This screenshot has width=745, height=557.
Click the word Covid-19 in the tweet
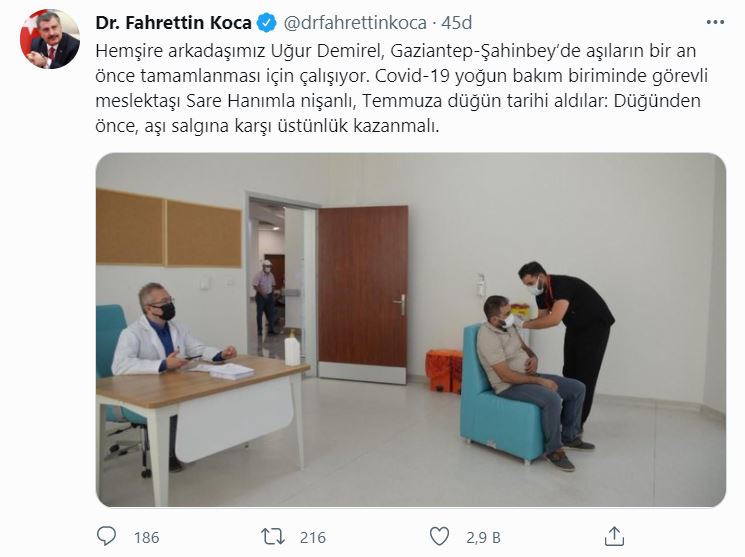point(412,76)
